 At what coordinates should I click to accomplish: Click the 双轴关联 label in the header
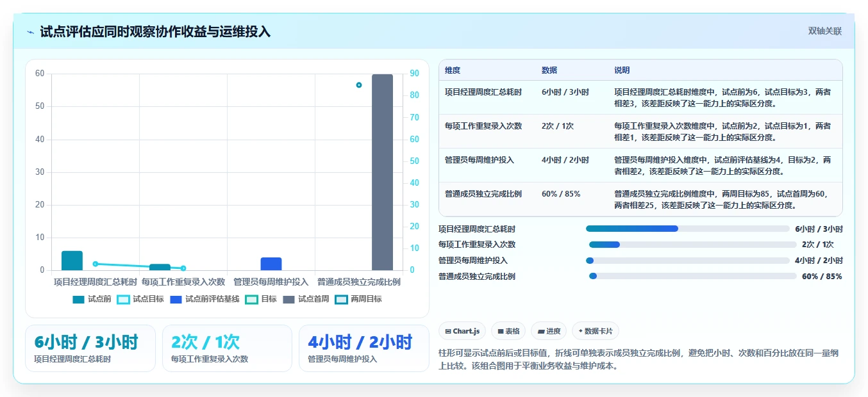point(824,31)
